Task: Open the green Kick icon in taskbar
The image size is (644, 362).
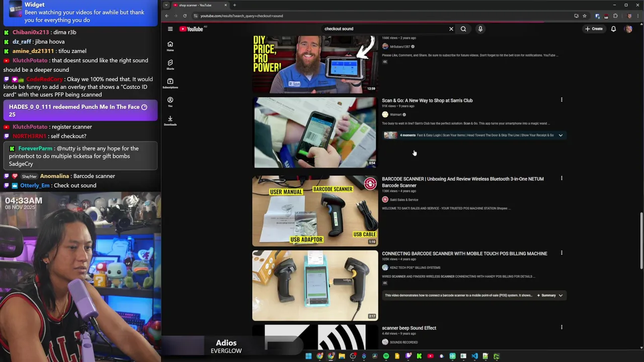Action: 419,356
